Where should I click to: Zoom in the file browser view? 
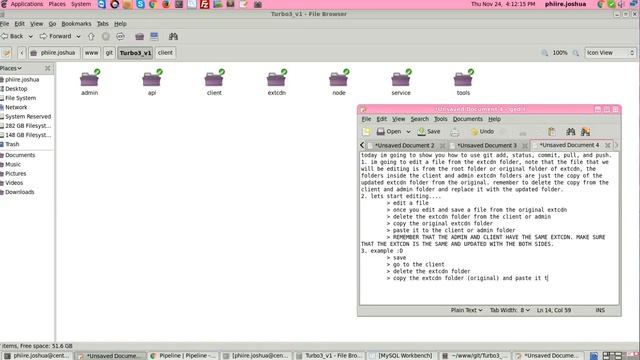pos(576,53)
